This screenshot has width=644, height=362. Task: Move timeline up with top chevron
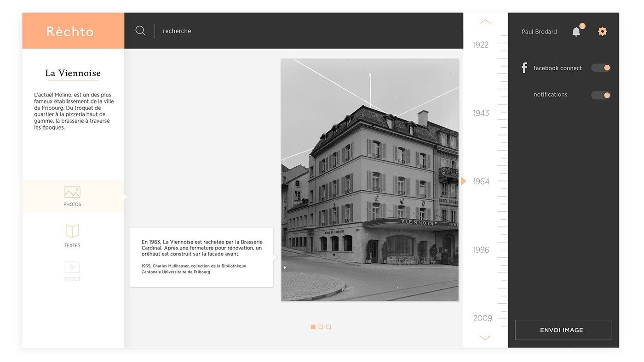point(485,22)
